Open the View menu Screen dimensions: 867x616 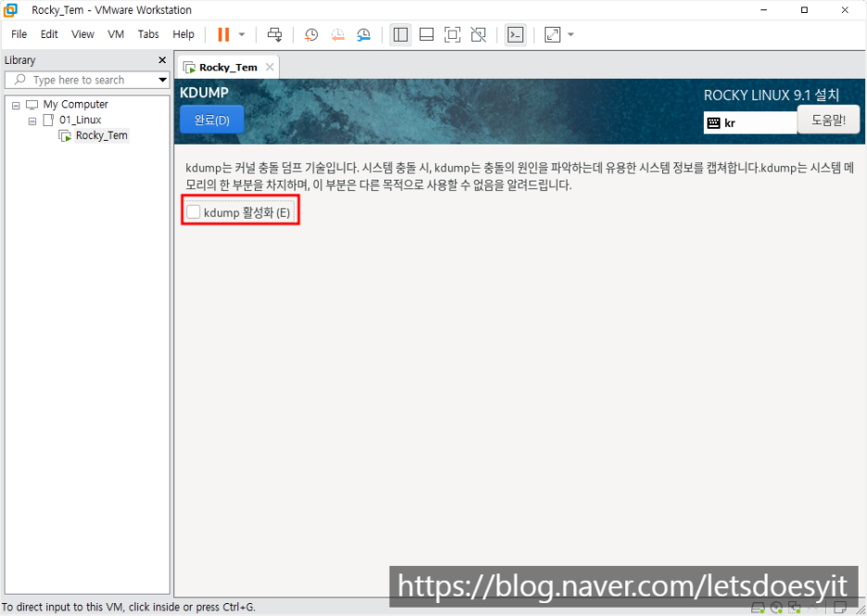(83, 34)
